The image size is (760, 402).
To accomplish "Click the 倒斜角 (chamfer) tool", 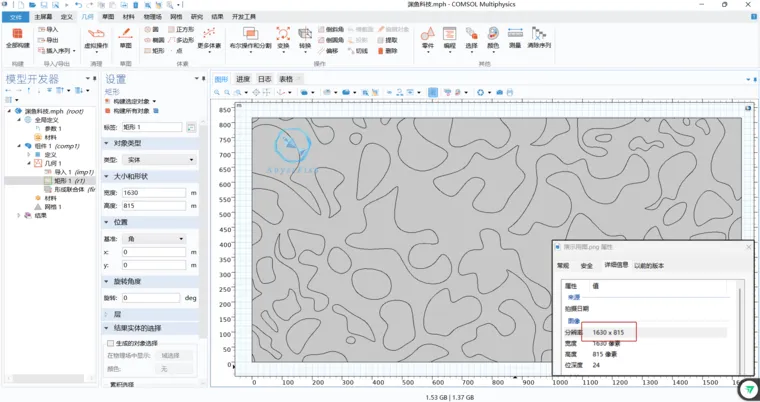I will tap(331, 30).
